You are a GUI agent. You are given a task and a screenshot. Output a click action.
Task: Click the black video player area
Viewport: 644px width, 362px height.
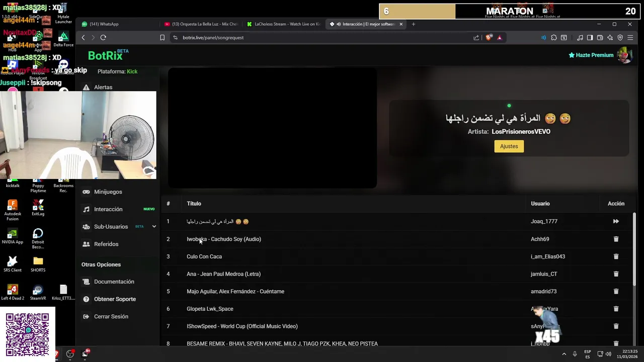tap(272, 128)
